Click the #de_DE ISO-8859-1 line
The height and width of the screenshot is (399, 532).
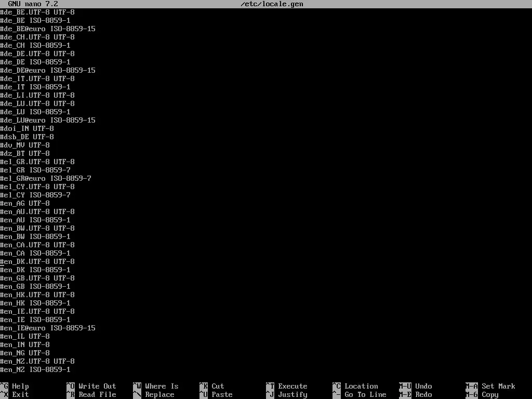point(35,62)
